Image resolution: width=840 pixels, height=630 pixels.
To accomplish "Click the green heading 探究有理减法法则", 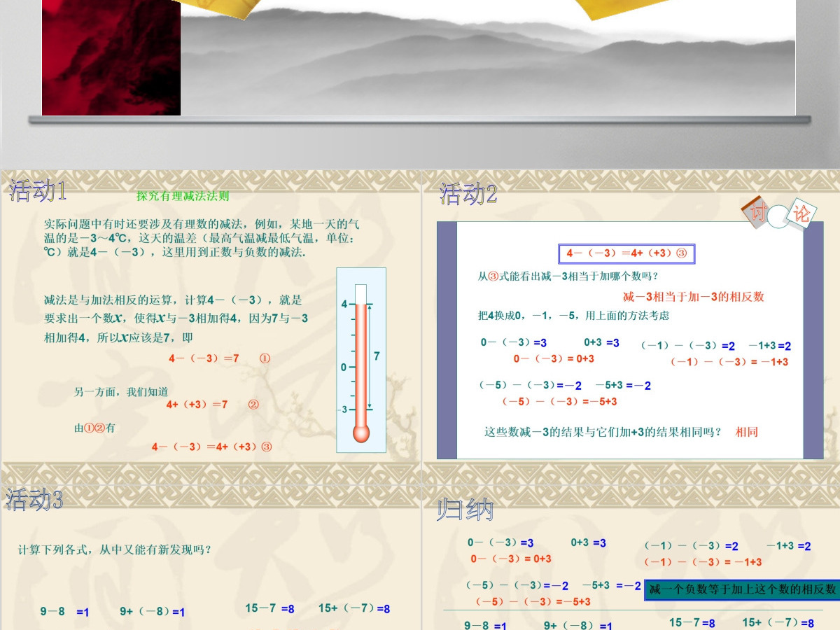I will point(183,197).
